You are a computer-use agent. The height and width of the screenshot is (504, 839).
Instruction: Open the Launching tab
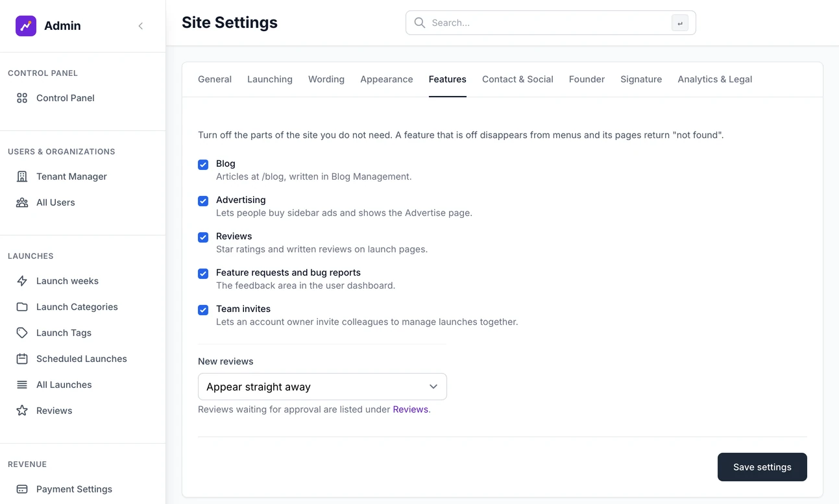tap(270, 79)
